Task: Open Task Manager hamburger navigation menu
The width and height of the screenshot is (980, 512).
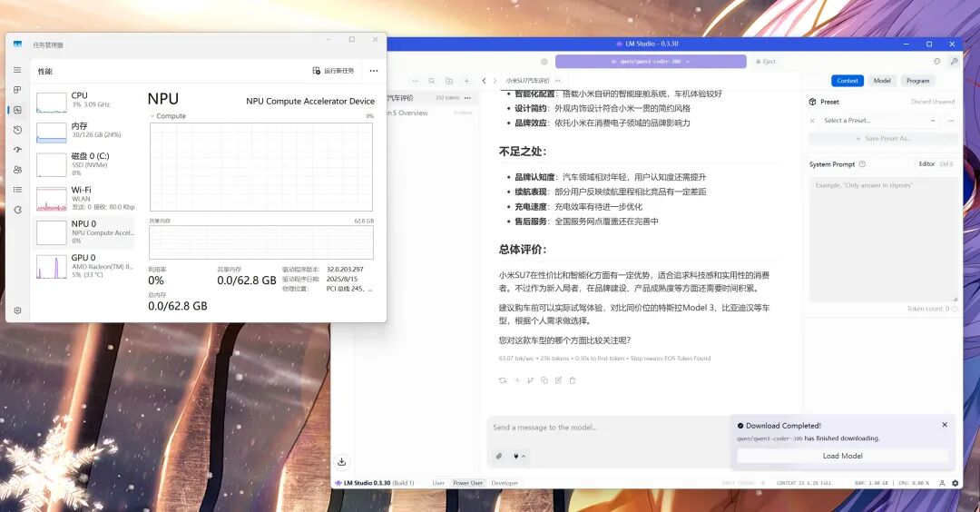Action: point(17,70)
